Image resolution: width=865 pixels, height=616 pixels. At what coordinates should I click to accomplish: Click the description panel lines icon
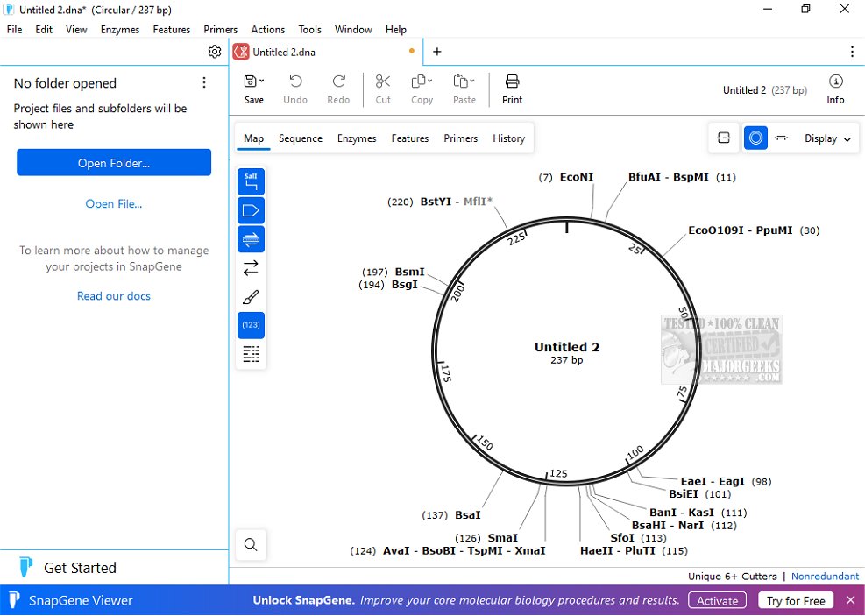point(251,354)
